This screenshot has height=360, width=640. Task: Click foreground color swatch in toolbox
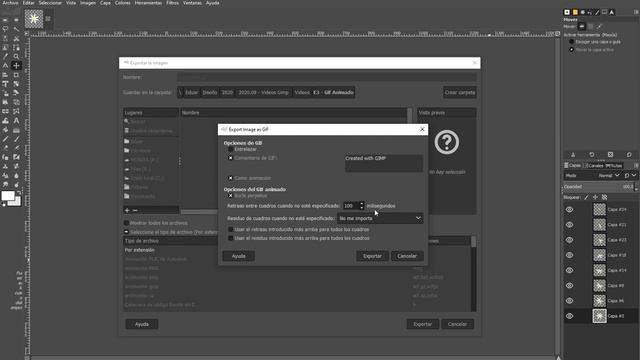tap(7, 196)
